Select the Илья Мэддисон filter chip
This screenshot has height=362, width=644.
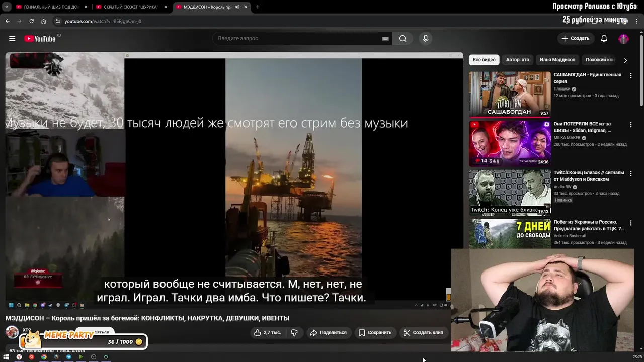point(557,60)
